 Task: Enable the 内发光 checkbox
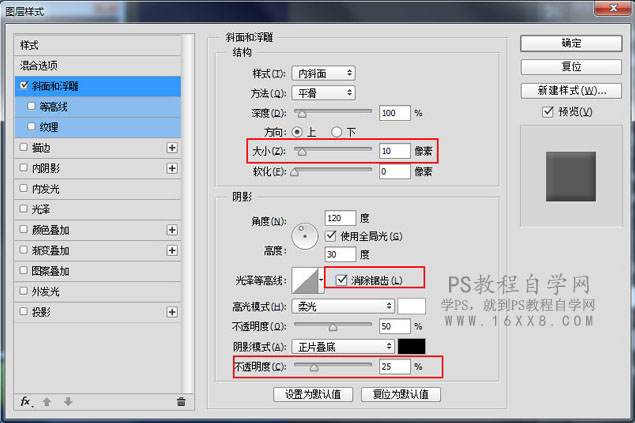point(23,188)
